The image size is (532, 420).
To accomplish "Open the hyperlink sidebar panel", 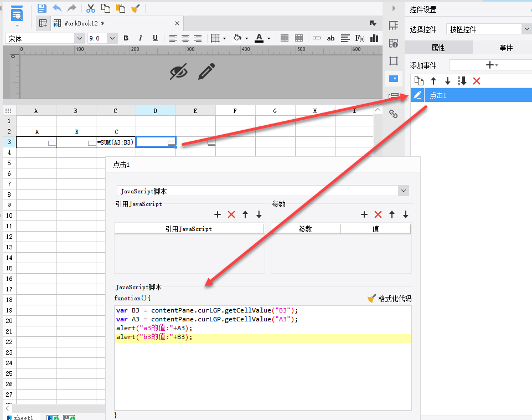I will pyautogui.click(x=394, y=114).
